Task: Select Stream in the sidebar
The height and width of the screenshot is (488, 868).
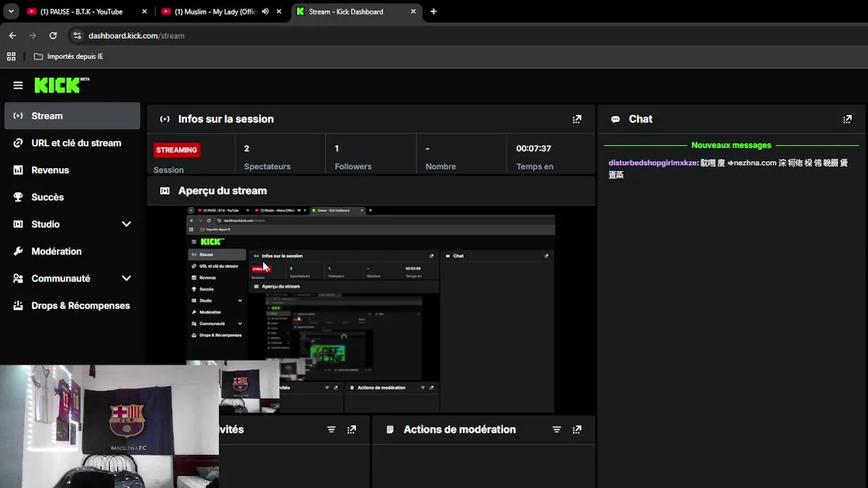Action: click(x=72, y=116)
